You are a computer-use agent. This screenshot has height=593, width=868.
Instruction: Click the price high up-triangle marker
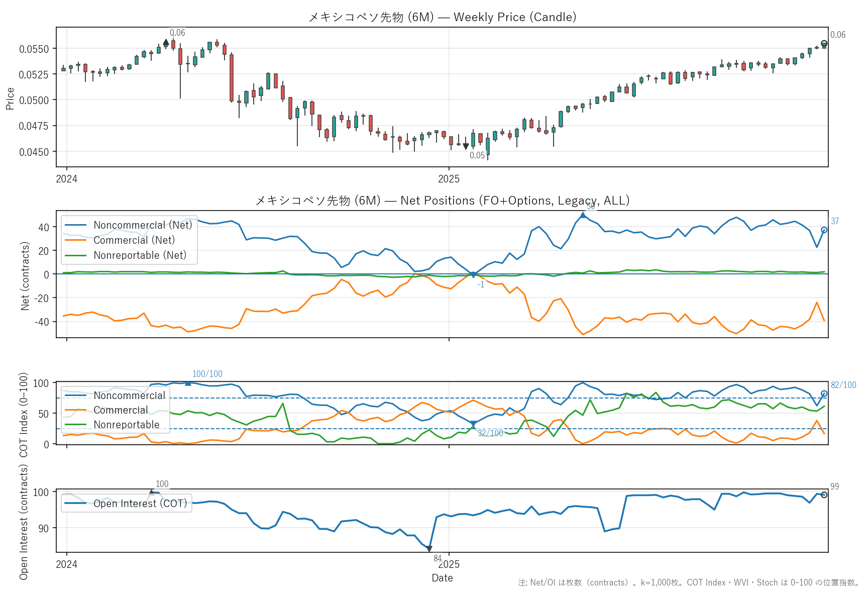[166, 43]
